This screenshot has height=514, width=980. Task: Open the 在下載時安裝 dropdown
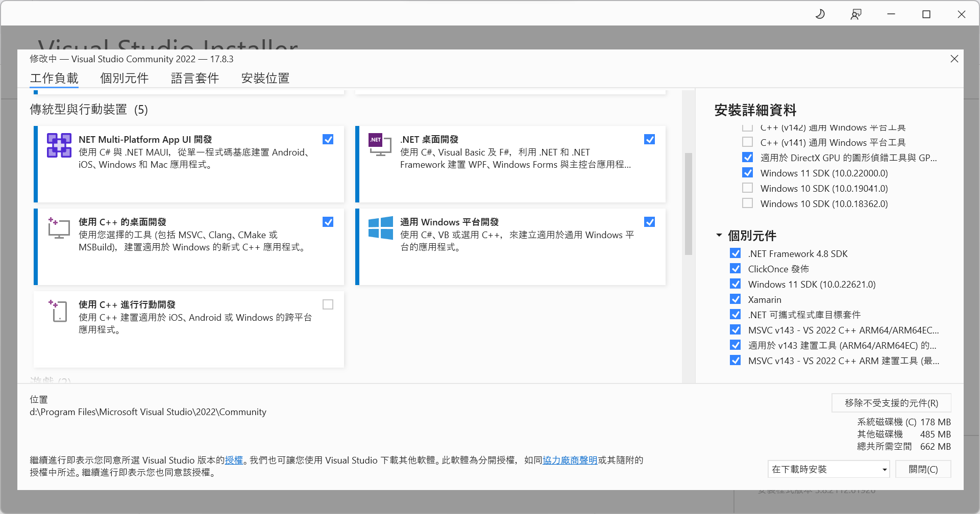pyautogui.click(x=828, y=469)
